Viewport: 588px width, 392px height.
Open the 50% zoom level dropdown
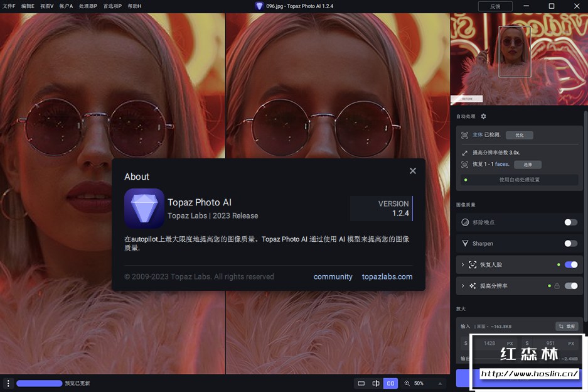click(419, 383)
